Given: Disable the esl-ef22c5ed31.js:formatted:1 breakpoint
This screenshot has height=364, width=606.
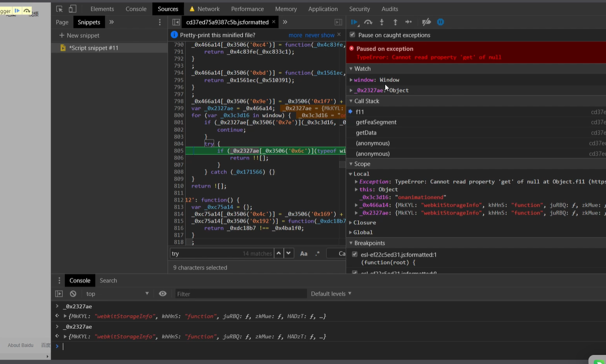Looking at the screenshot, I should coord(355,255).
